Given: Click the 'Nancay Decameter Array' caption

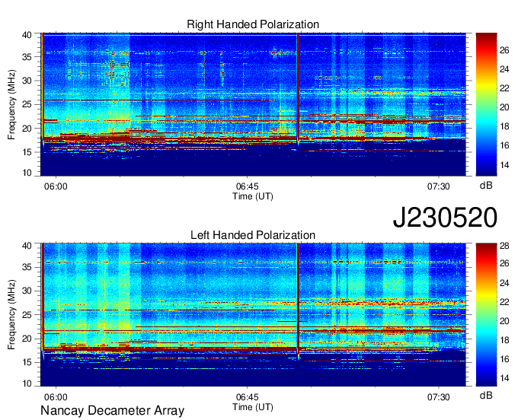Looking at the screenshot, I should 112,410.
